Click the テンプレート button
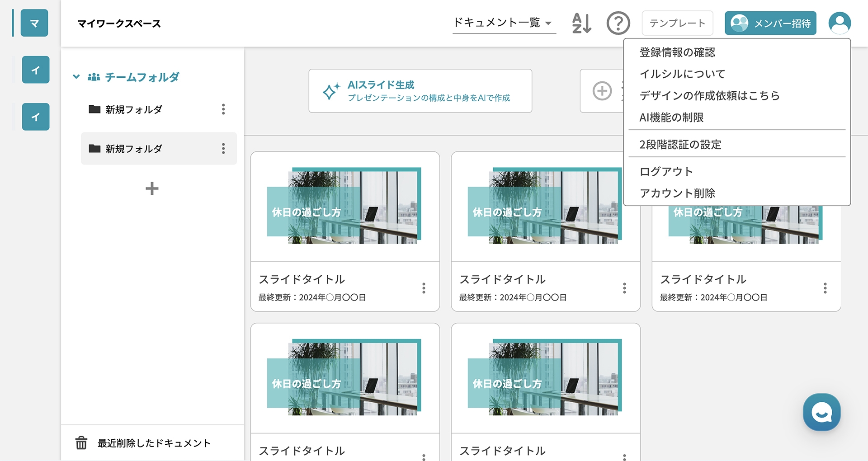 point(677,23)
